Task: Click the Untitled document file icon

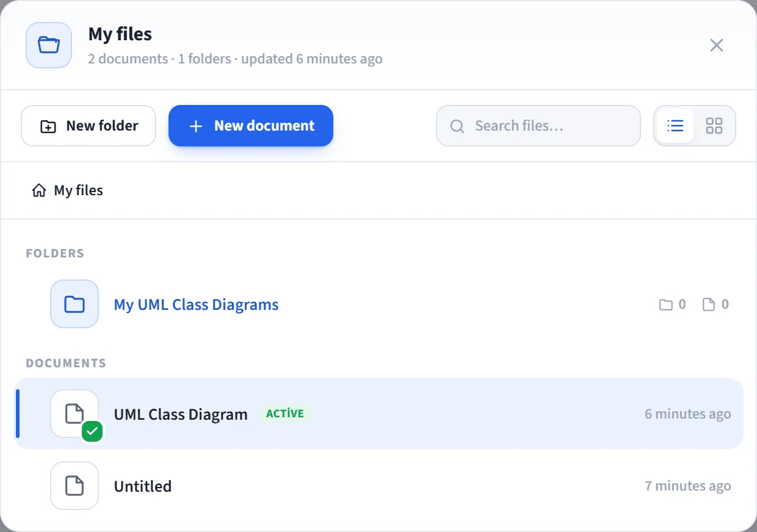Action: tap(74, 486)
